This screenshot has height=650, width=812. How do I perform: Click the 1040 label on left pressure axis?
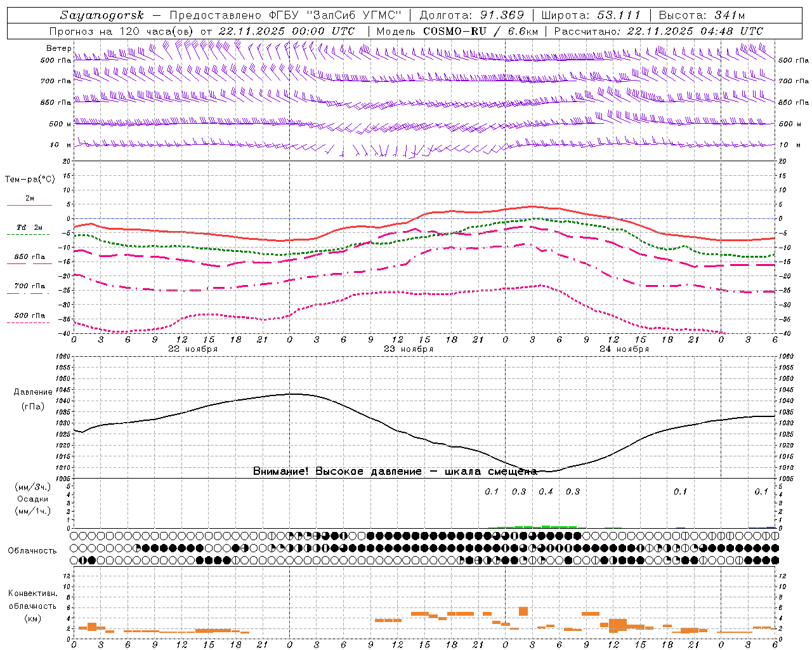click(63, 401)
